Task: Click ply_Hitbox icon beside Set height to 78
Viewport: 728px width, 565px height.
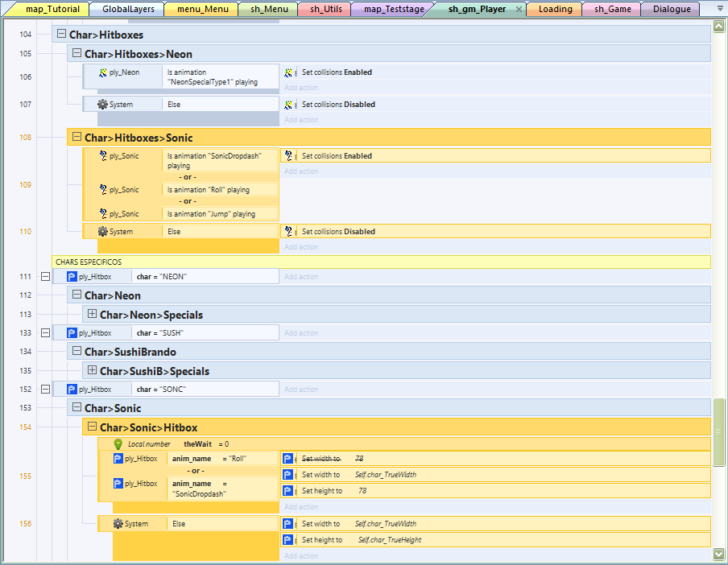Action: (288, 491)
